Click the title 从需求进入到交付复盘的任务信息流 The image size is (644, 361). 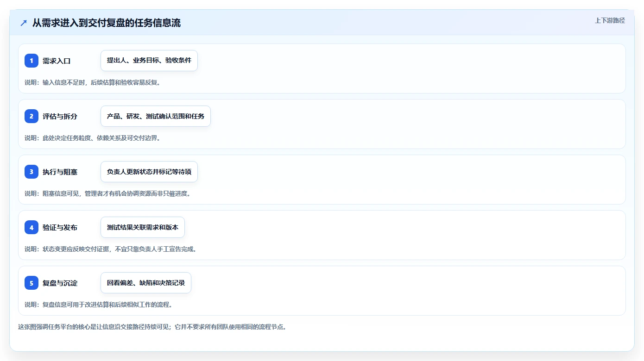[x=107, y=23]
